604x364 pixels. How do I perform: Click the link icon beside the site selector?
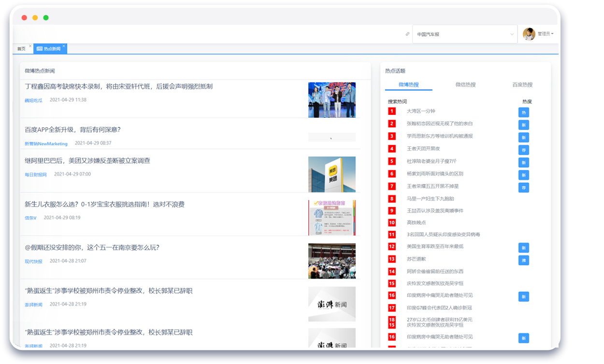(x=407, y=34)
